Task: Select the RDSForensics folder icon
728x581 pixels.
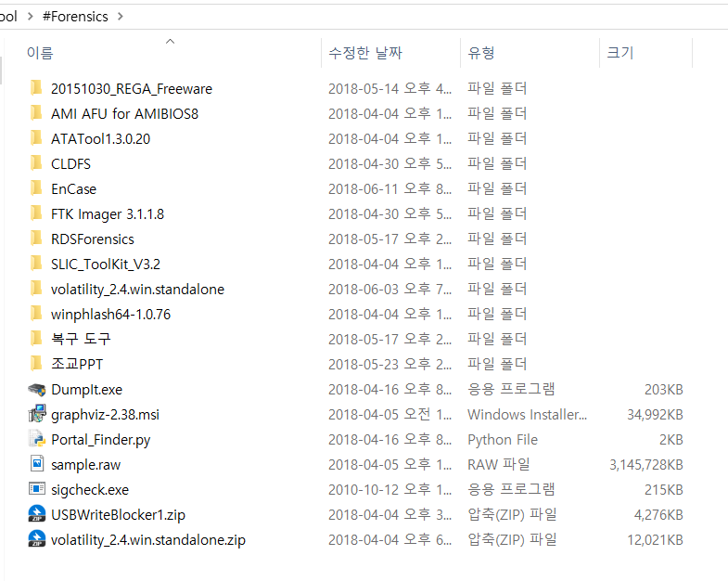Action: click(x=36, y=239)
